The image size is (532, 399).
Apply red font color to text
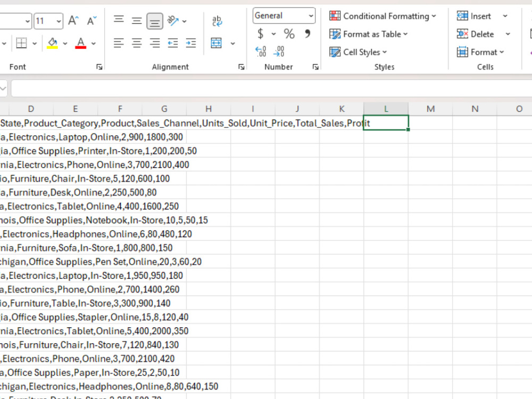pos(80,43)
